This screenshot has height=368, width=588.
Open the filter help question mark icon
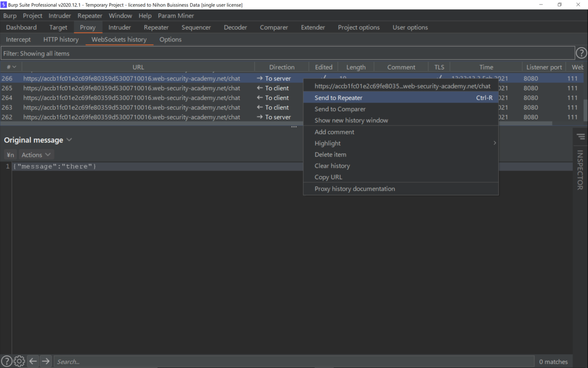581,53
